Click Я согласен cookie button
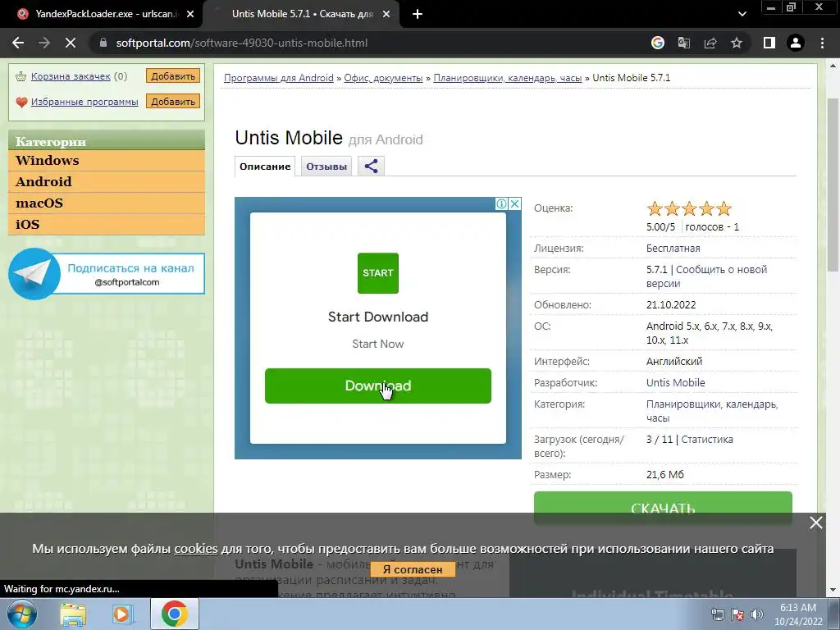The height and width of the screenshot is (630, 840). 413,569
